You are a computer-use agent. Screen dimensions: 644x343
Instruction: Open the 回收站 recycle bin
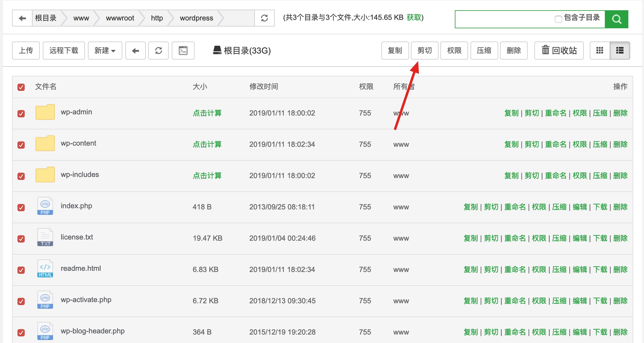point(559,51)
